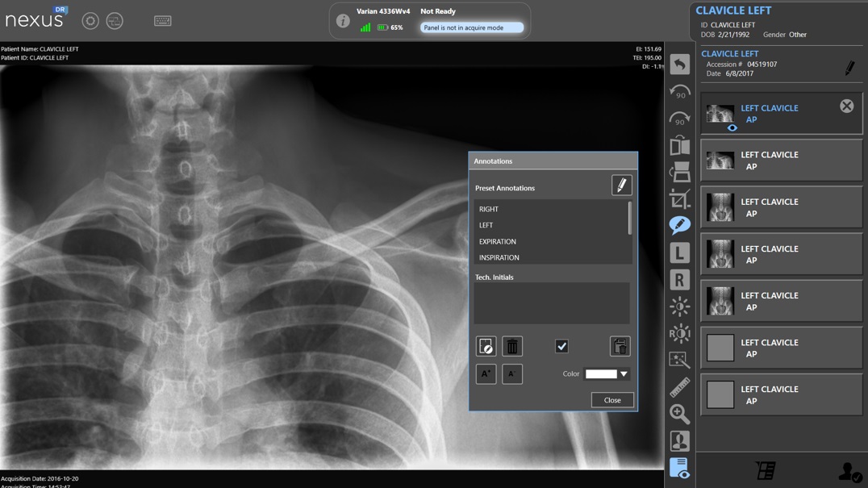This screenshot has height=488, width=868.
Task: Close the Annotations dialog
Action: (x=612, y=400)
